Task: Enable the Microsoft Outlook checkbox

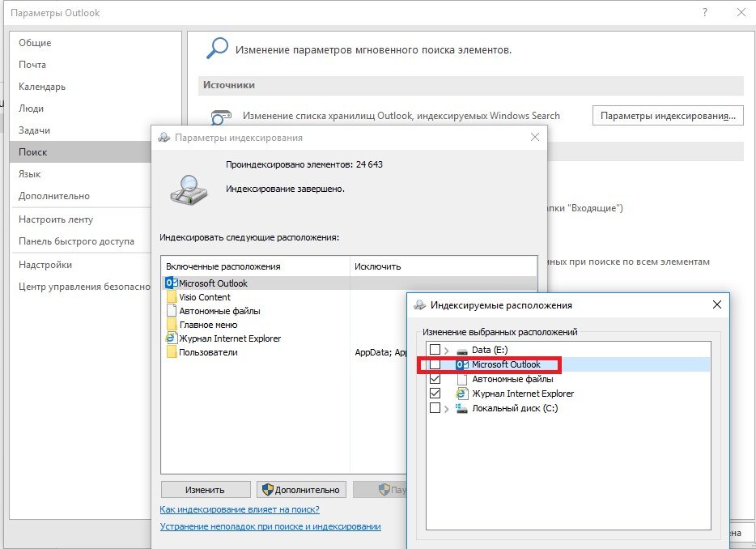Action: click(x=435, y=364)
